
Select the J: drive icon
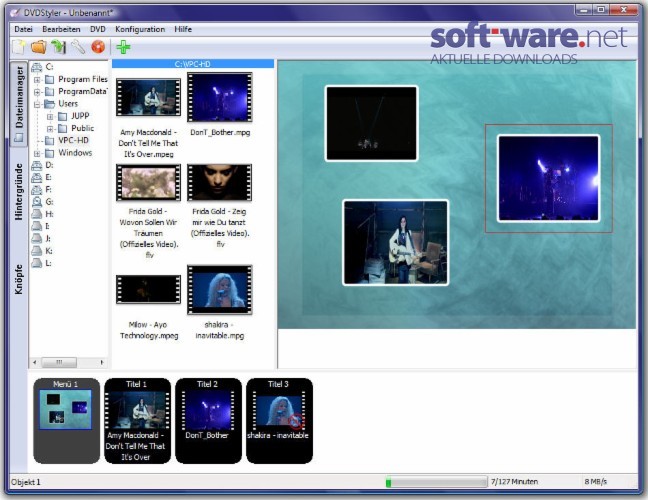(37, 238)
